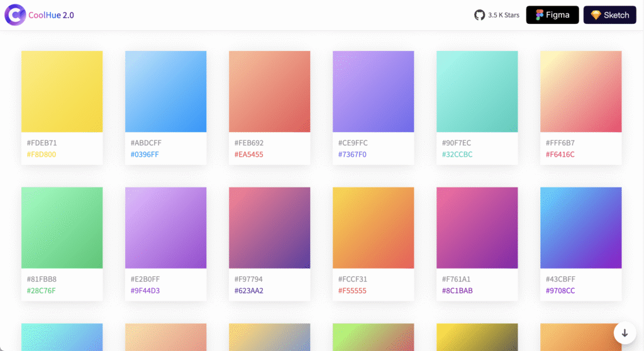This screenshot has width=644, height=351.
Task: Click the CoolHue 2.0 title text
Action: coord(51,15)
